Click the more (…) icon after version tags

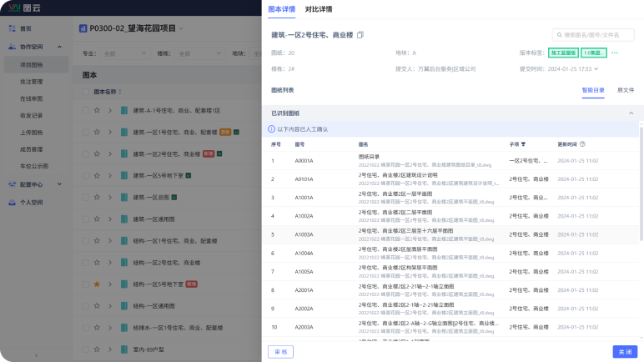click(615, 53)
